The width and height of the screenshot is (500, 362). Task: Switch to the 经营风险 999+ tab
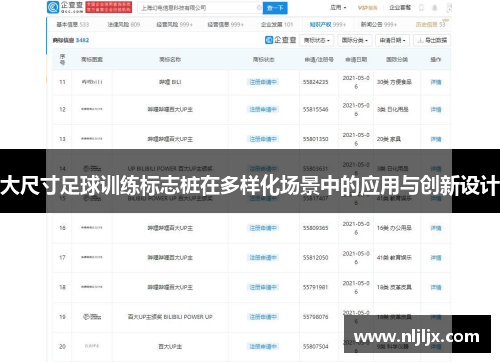point(175,24)
